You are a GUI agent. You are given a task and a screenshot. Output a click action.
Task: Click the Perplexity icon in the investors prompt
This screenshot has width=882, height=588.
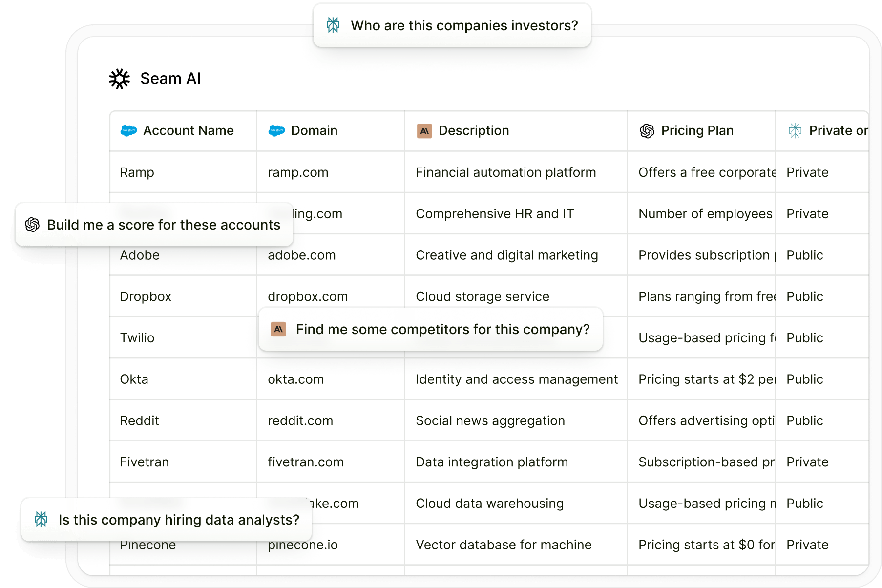(333, 25)
